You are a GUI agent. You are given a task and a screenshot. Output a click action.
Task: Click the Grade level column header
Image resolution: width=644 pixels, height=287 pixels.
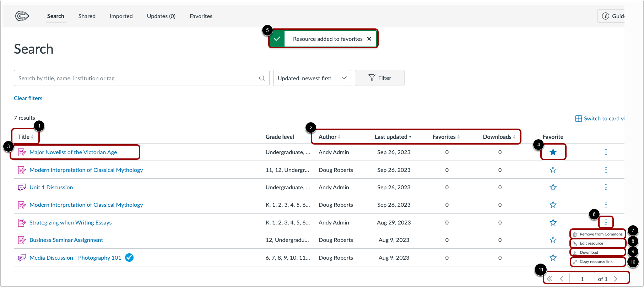280,137
